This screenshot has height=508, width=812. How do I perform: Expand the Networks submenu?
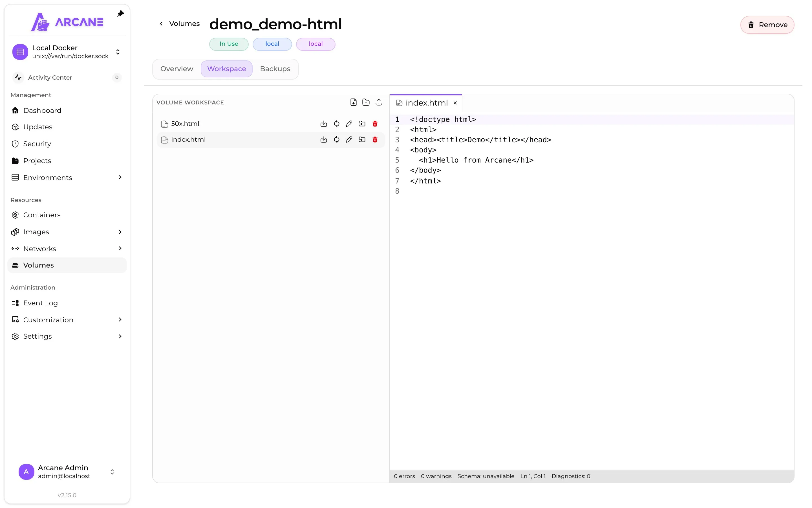[120, 248]
